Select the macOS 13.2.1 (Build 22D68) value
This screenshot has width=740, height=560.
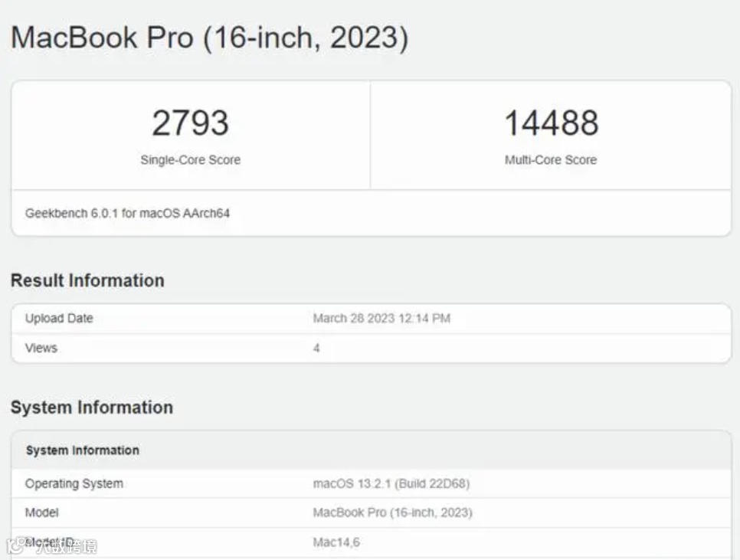click(x=391, y=483)
